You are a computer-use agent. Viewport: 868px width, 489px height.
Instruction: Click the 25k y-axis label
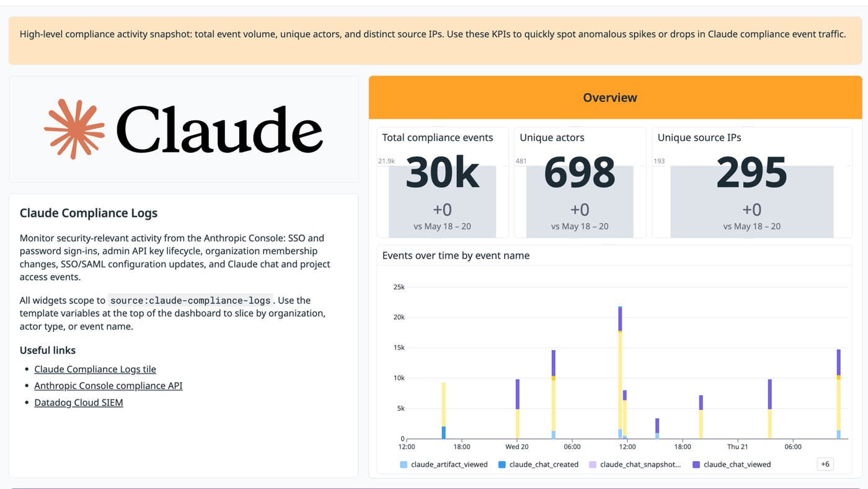pyautogui.click(x=399, y=287)
